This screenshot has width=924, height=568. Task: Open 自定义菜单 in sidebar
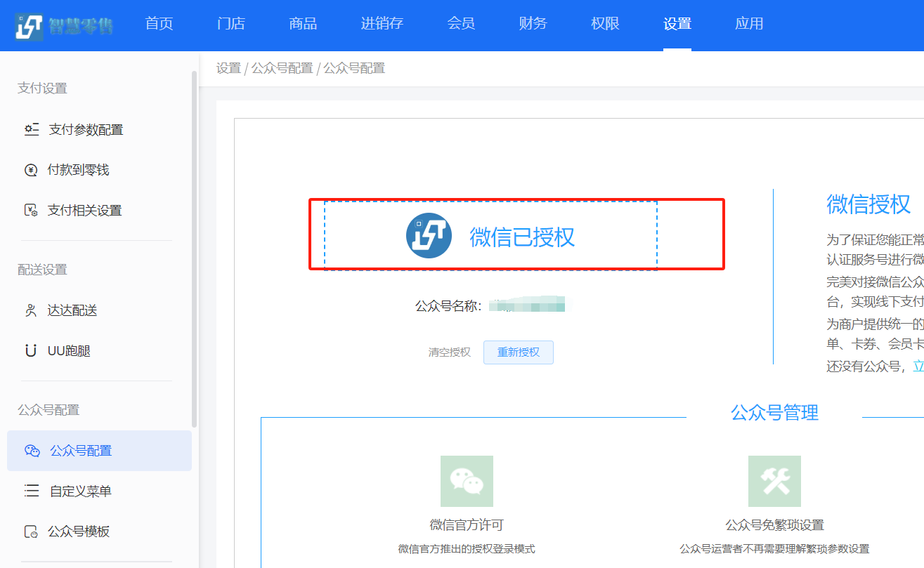(x=99, y=491)
